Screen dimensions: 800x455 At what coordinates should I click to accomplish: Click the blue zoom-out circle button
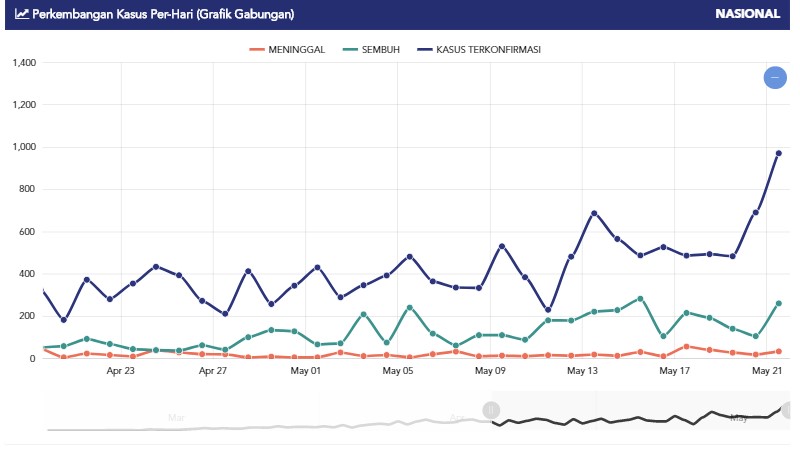[774, 78]
